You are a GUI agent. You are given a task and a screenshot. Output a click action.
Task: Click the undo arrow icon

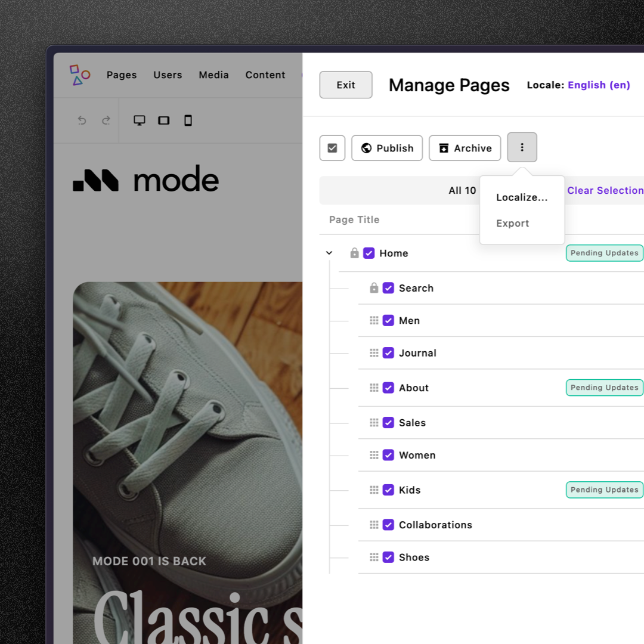[x=82, y=120]
